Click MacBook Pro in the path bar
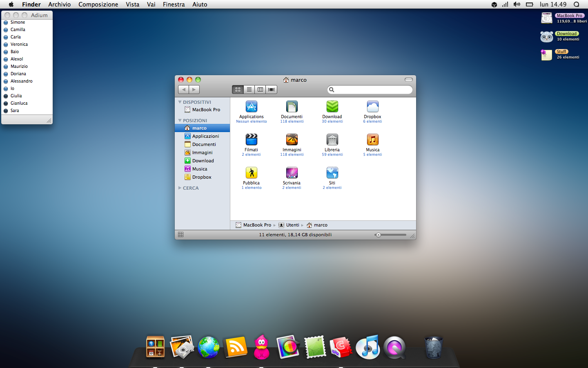Viewport: 588px width, 368px height. point(254,225)
